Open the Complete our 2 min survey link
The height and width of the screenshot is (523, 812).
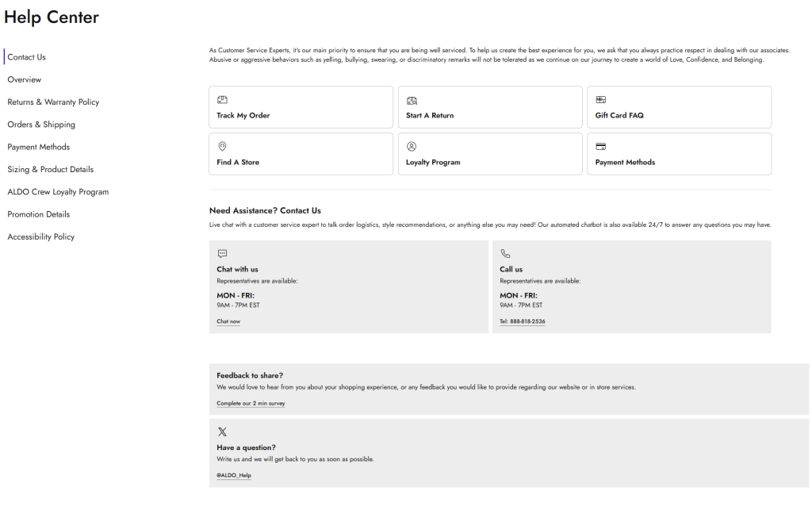(251, 403)
